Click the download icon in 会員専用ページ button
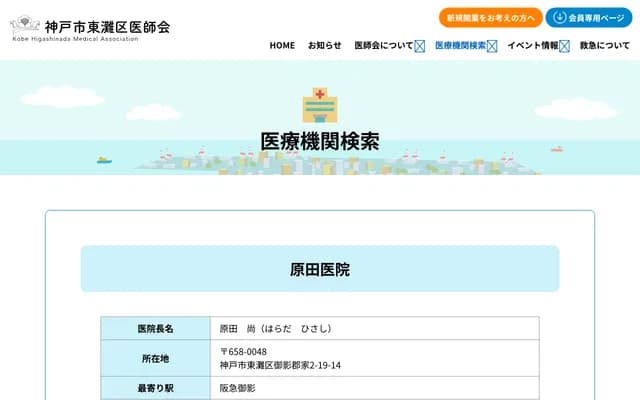This screenshot has height=400, width=640. 560,18
